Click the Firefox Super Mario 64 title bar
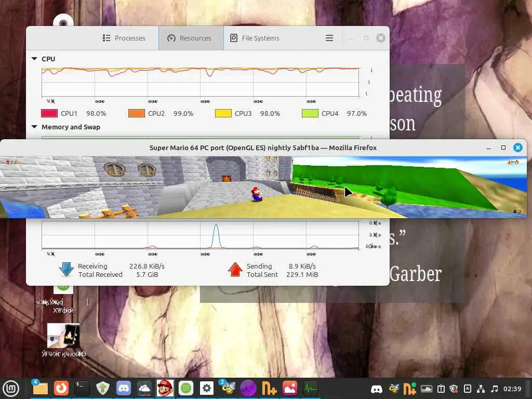Image resolution: width=532 pixels, height=399 pixels. (x=263, y=148)
